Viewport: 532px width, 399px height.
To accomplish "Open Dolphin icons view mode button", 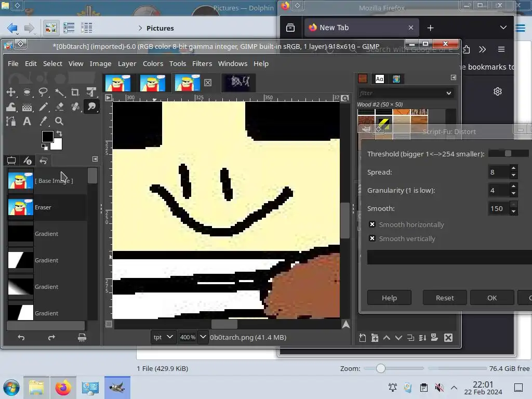I will point(51,28).
